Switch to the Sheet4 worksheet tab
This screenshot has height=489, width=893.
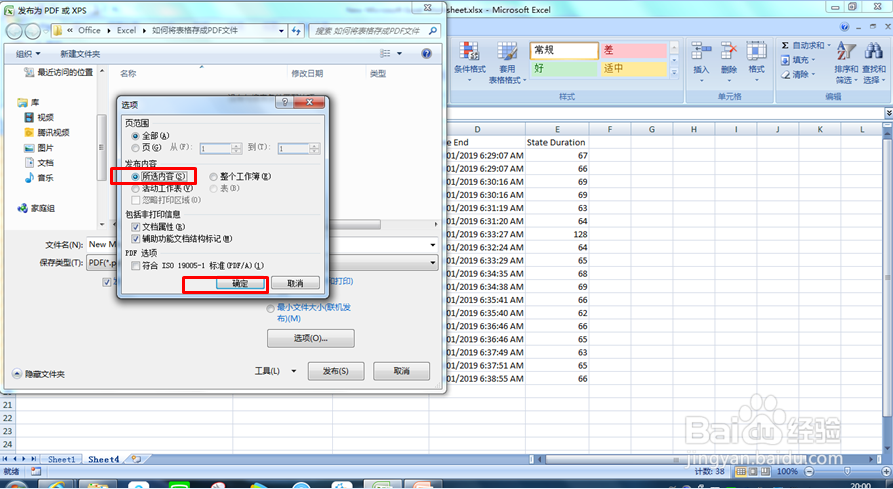[x=104, y=459]
